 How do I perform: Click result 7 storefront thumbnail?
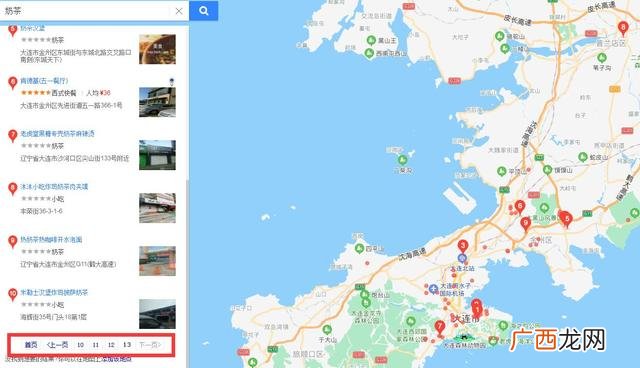point(157,155)
